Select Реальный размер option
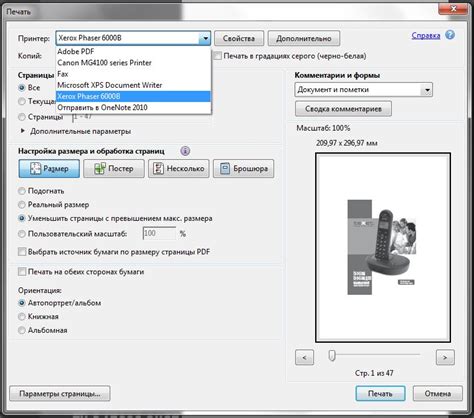This screenshot has height=418, width=474. 22,205
